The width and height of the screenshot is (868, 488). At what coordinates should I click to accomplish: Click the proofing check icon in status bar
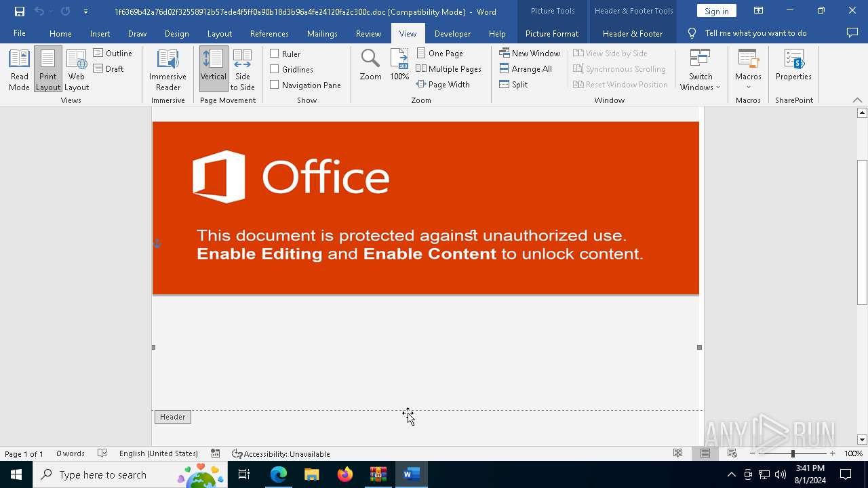point(102,453)
